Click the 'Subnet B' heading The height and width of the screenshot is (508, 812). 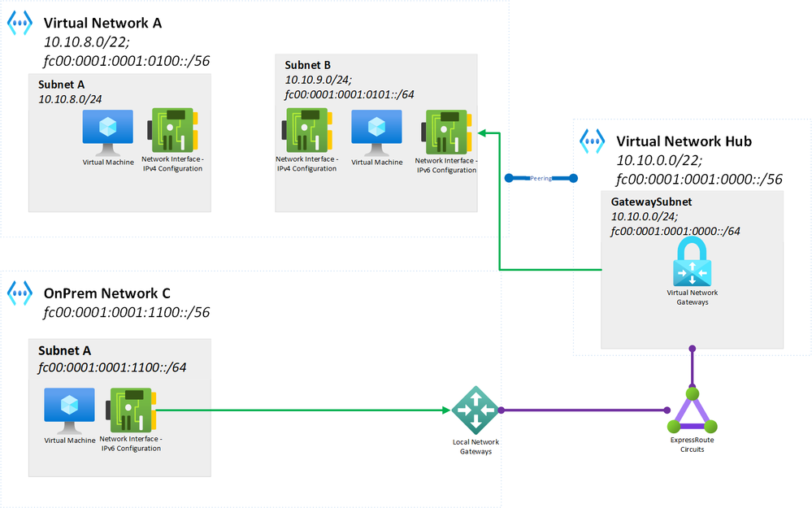tap(307, 65)
